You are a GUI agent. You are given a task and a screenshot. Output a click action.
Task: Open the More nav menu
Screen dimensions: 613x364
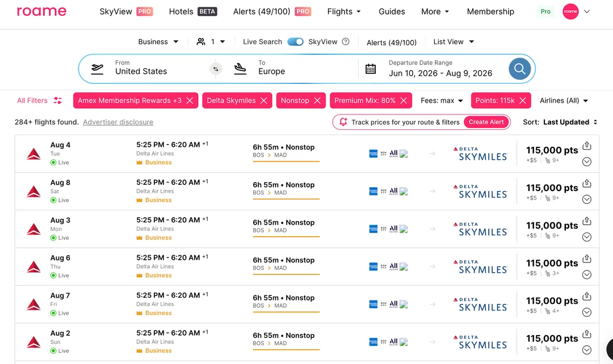[x=435, y=11]
